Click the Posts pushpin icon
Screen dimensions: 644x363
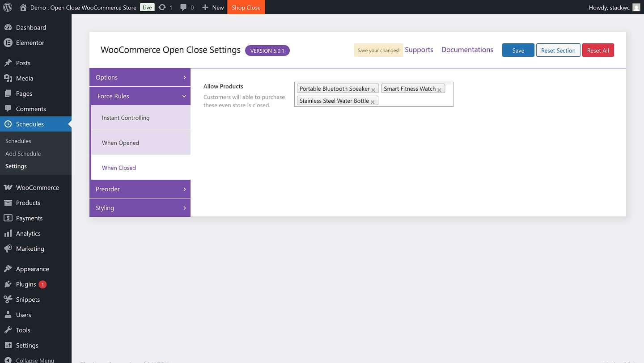(x=8, y=63)
